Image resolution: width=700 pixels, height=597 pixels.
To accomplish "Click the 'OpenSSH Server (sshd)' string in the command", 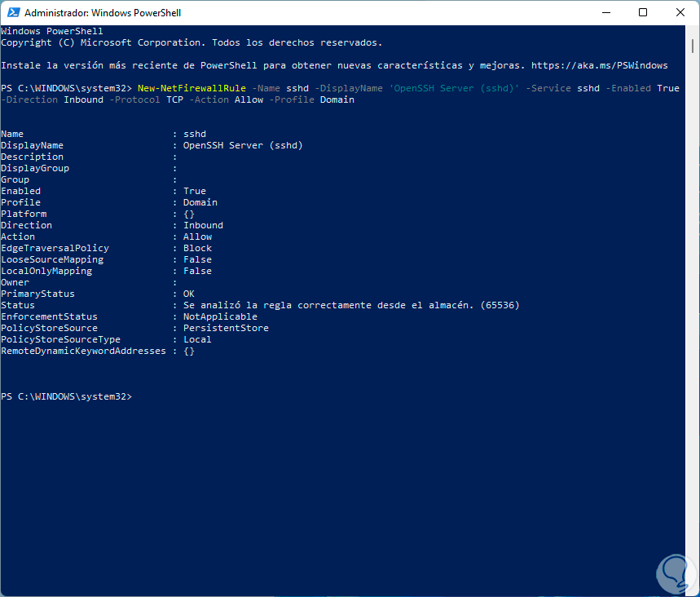I will (454, 88).
